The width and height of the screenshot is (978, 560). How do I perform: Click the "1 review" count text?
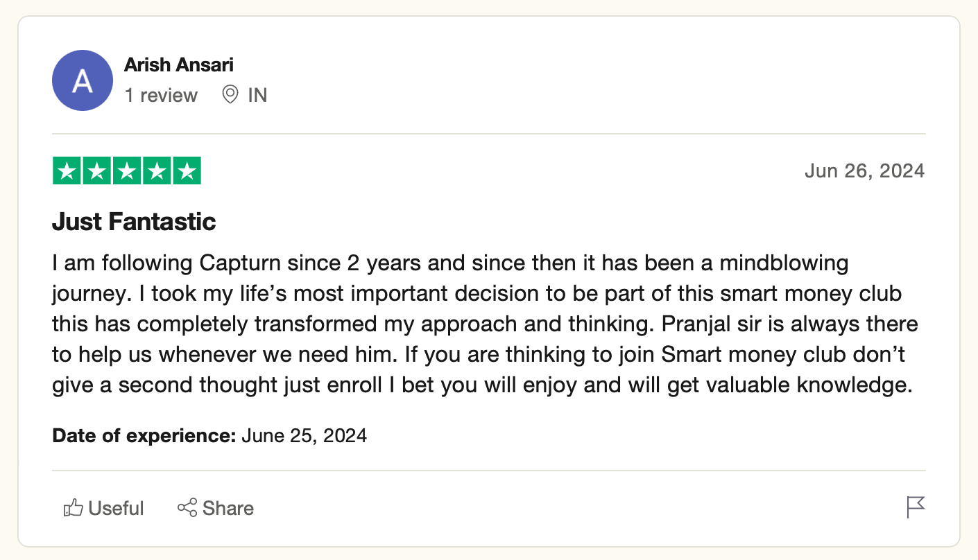coord(161,95)
